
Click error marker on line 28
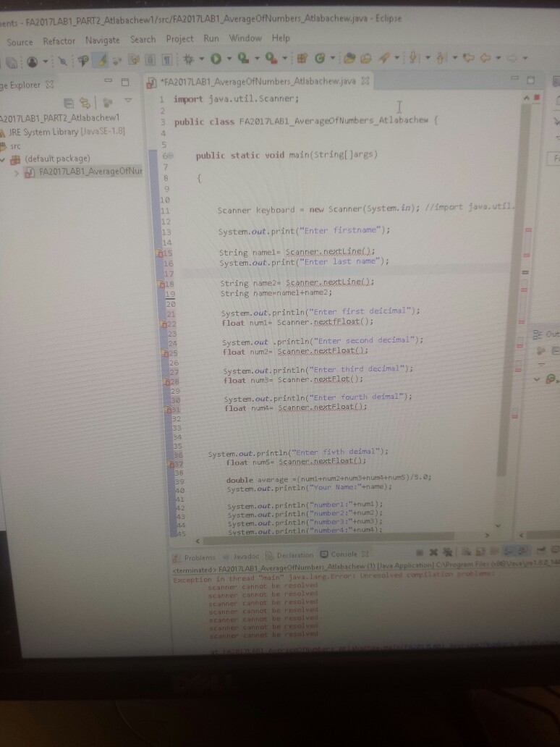[x=168, y=381]
